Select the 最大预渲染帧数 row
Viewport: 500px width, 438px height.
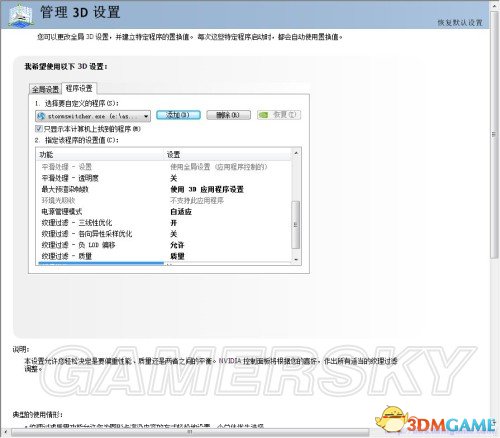coord(163,189)
